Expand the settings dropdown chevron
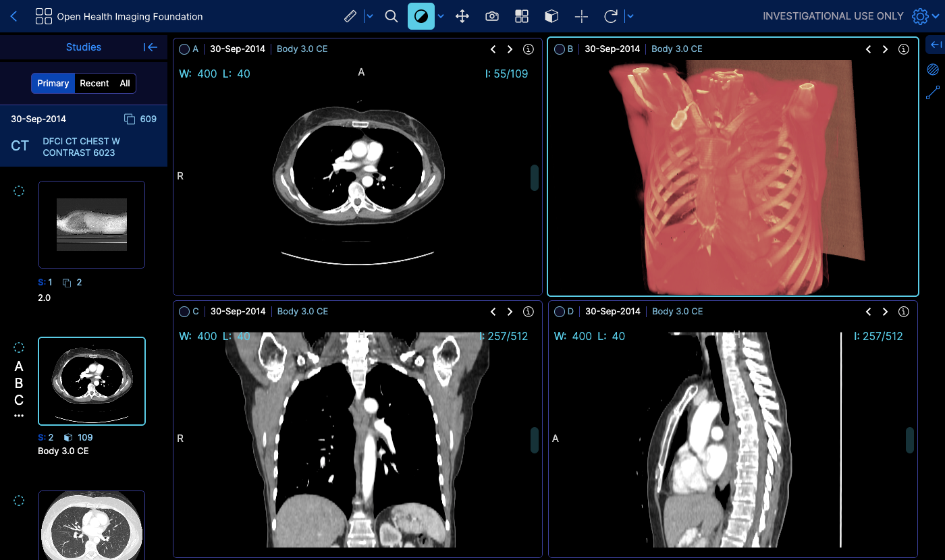Viewport: 945px width, 560px height. click(x=934, y=16)
